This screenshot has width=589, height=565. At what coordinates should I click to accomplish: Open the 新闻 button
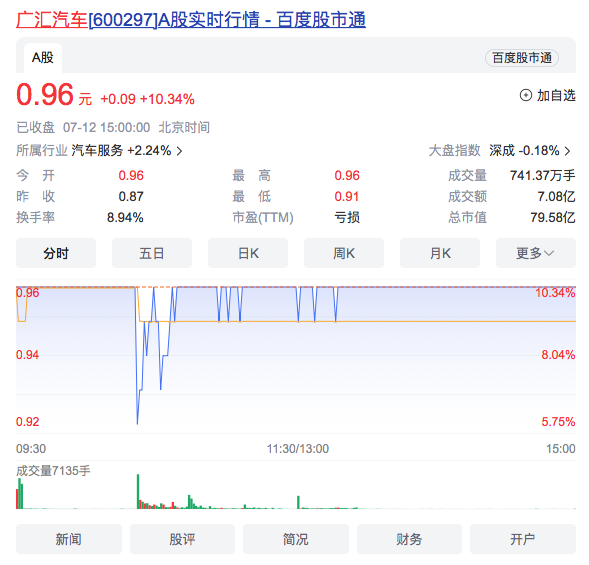69,539
